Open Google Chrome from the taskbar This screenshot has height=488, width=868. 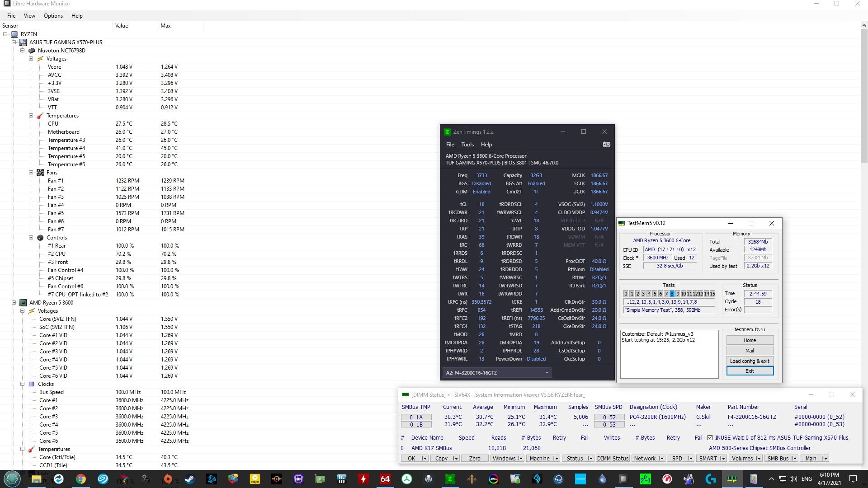[x=81, y=479]
